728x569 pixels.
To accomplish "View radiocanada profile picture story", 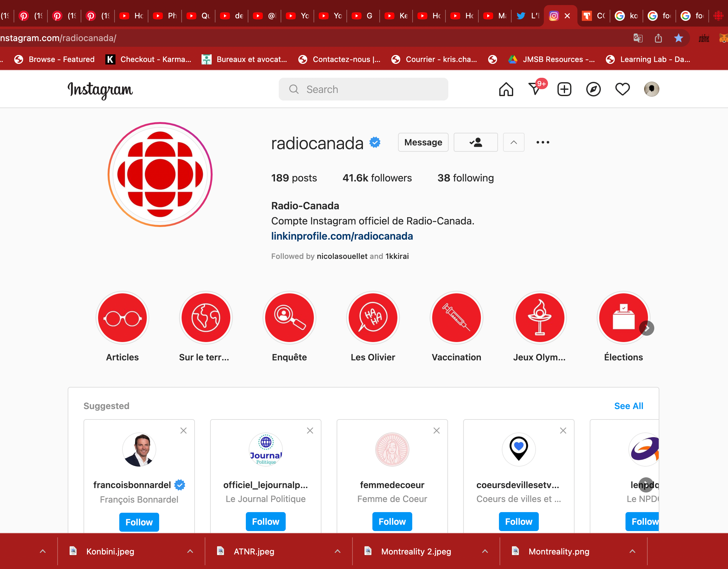I will tap(160, 174).
